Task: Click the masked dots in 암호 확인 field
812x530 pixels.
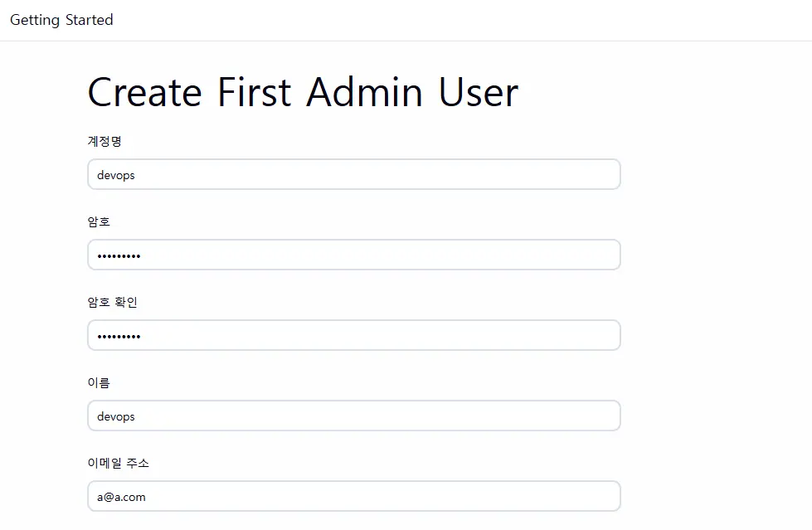Action: coord(119,337)
